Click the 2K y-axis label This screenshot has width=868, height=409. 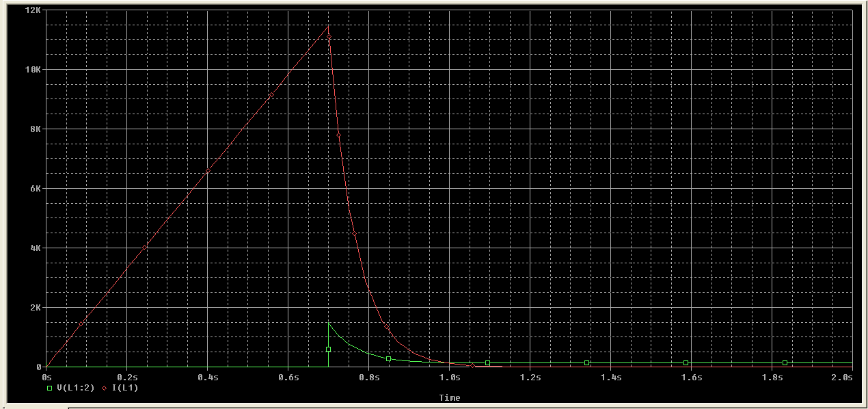[x=35, y=308]
